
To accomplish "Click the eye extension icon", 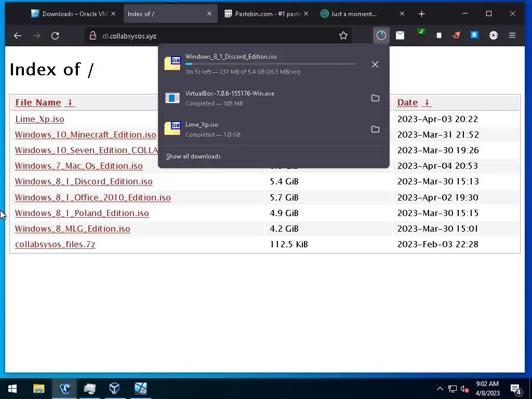I will coord(494,35).
